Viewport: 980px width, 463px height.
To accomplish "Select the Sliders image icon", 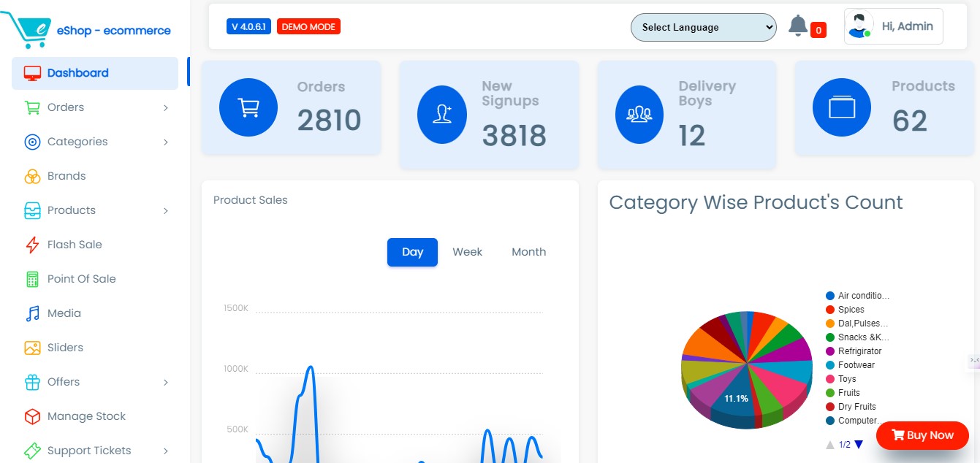I will (33, 347).
